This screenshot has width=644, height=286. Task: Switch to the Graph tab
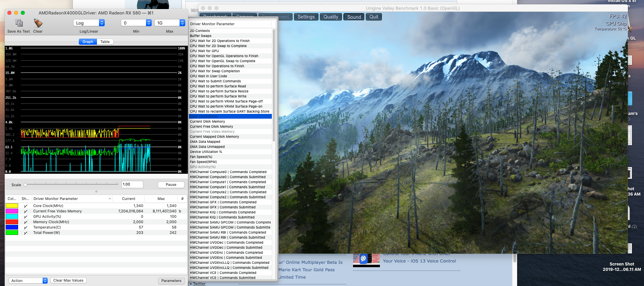click(88, 42)
